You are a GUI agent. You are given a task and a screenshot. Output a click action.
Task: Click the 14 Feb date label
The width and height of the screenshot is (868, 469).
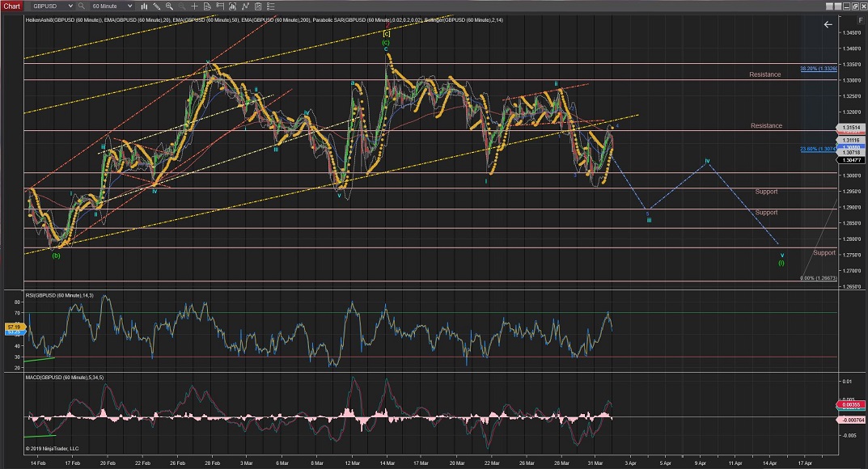coord(38,463)
